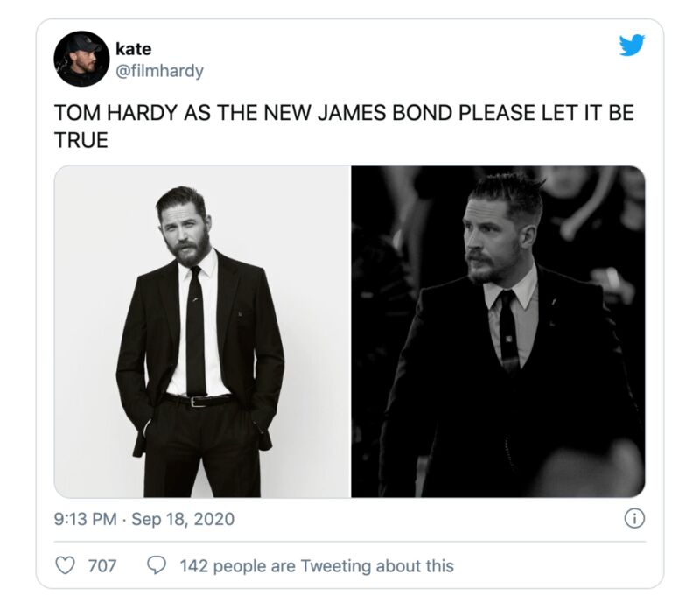Viewport: 700px width, 596px height.
Task: Click the 707 likes count
Action: [x=102, y=565]
